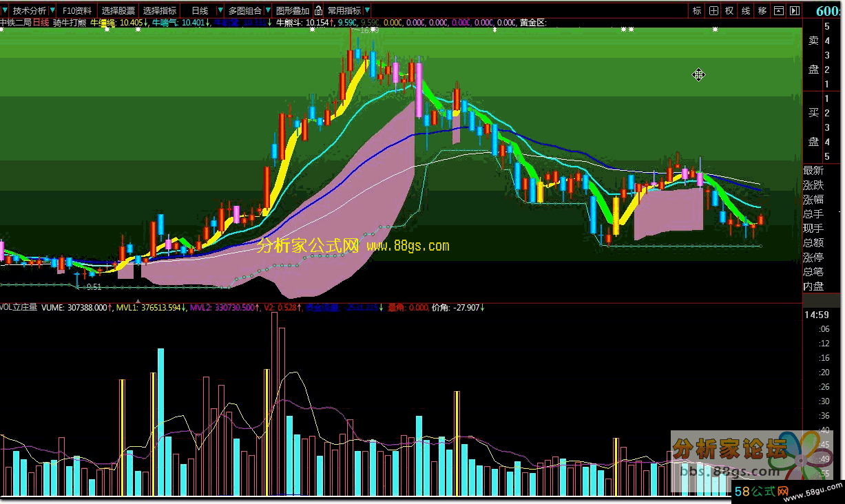Open the F10资料 tab
This screenshot has width=845, height=504.
point(76,11)
